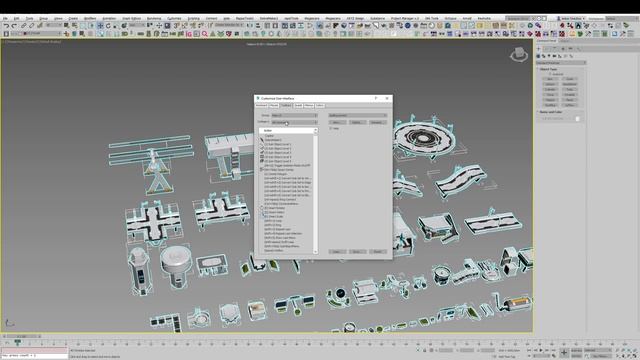The height and width of the screenshot is (360, 640).
Task: Activate the Unlink Selection tool
Action: click(x=31, y=26)
